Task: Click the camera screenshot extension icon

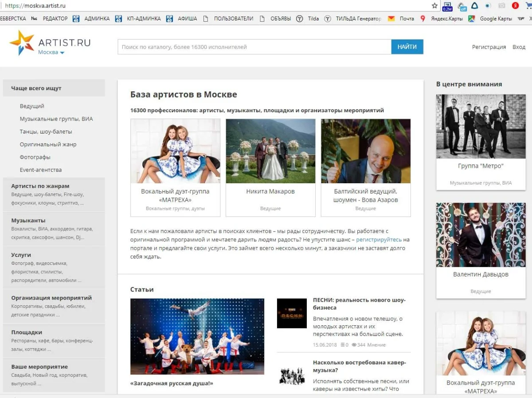Action: (502, 6)
